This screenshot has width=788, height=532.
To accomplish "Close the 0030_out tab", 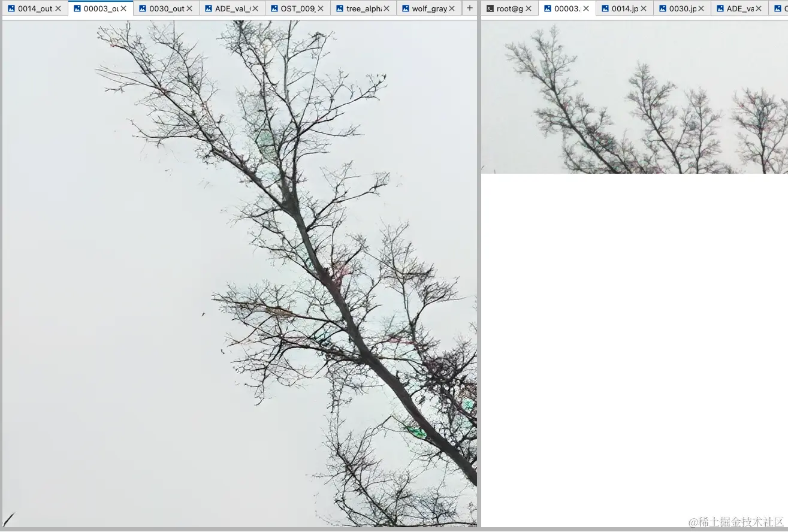I will click(189, 9).
